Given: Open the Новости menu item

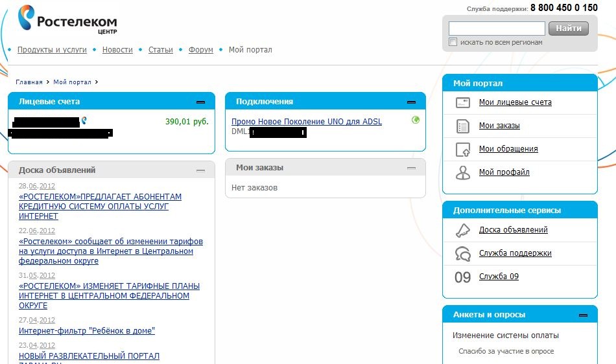Looking at the screenshot, I should click(117, 50).
